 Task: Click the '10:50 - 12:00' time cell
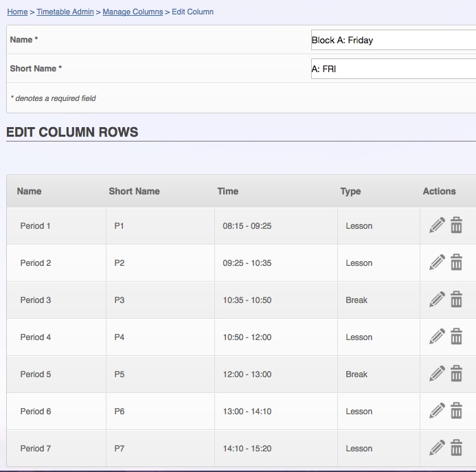276,337
